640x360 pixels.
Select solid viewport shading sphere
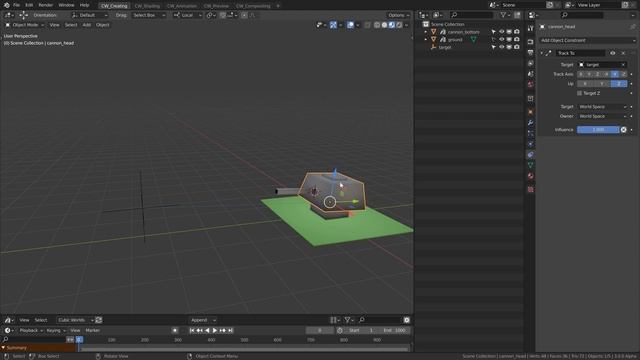(384, 25)
